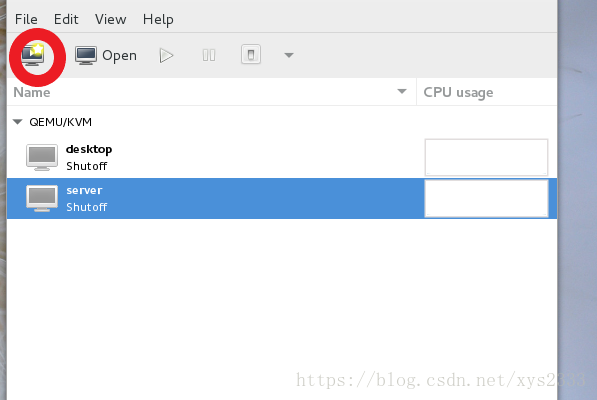Click the Pause virtual machine icon
The width and height of the screenshot is (597, 400).
(209, 56)
